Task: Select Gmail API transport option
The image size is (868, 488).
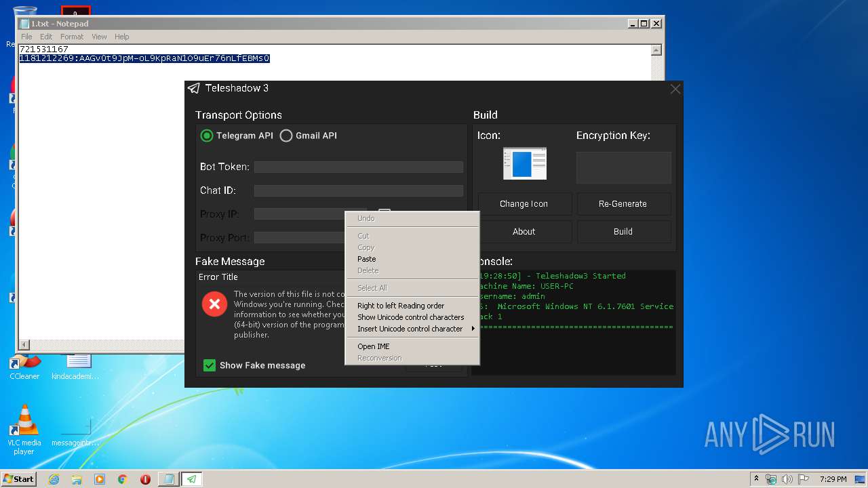Action: point(308,136)
